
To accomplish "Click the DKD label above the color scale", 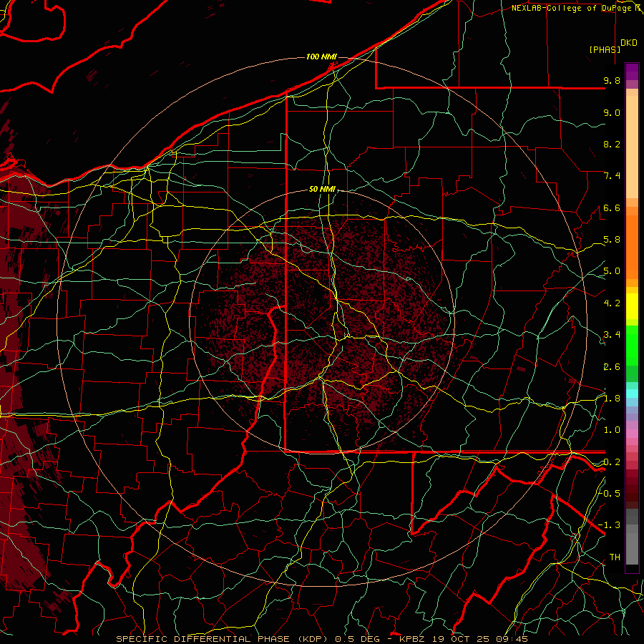I will (629, 43).
